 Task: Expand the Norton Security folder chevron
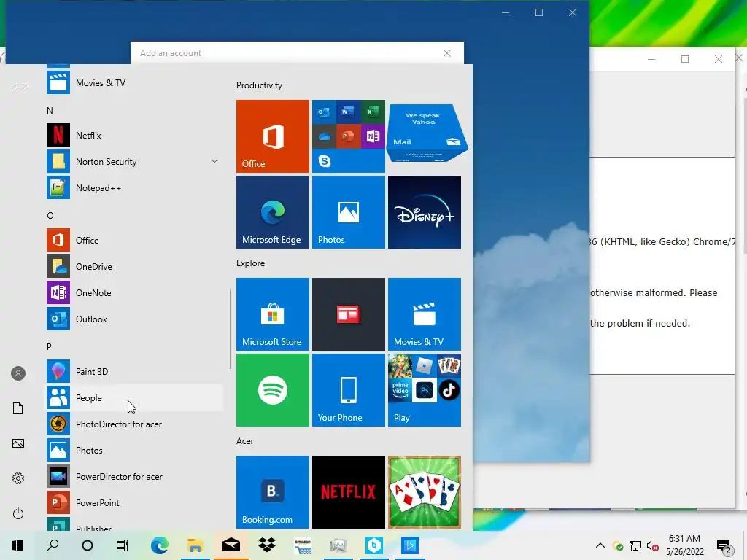tap(214, 161)
